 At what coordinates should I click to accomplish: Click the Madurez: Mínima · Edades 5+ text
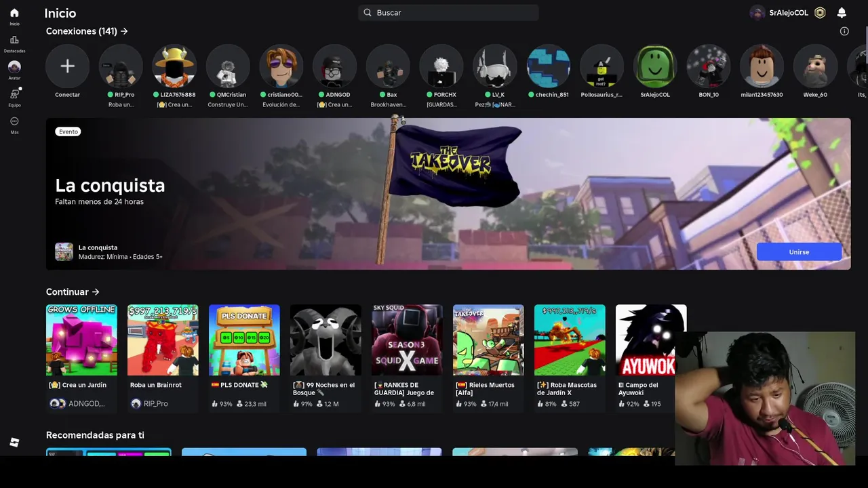(120, 257)
